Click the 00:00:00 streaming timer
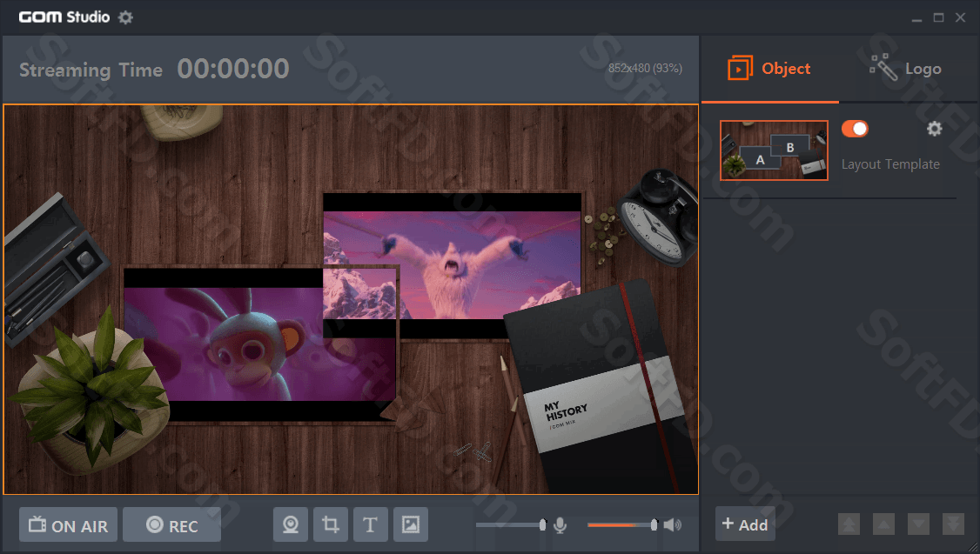 tap(233, 69)
